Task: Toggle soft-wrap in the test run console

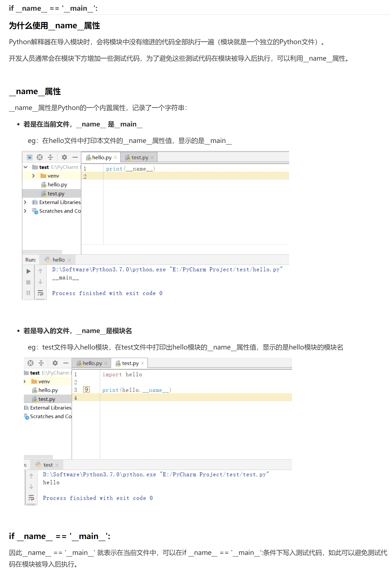Action: pyautogui.click(x=31, y=498)
